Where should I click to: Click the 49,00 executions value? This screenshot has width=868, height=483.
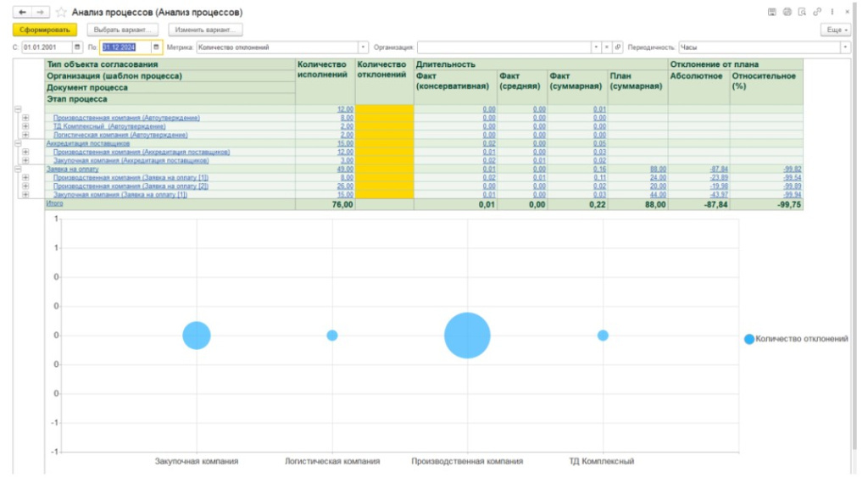[x=345, y=169]
